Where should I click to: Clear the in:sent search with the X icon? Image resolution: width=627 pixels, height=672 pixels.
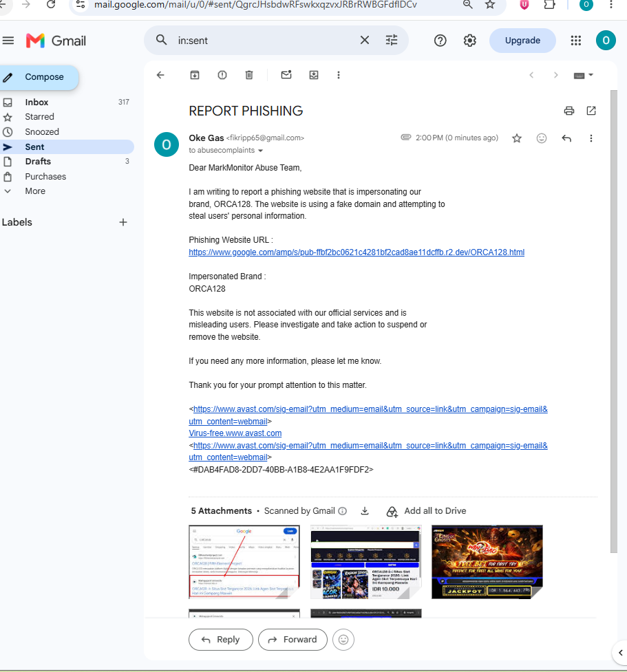pyautogui.click(x=365, y=41)
